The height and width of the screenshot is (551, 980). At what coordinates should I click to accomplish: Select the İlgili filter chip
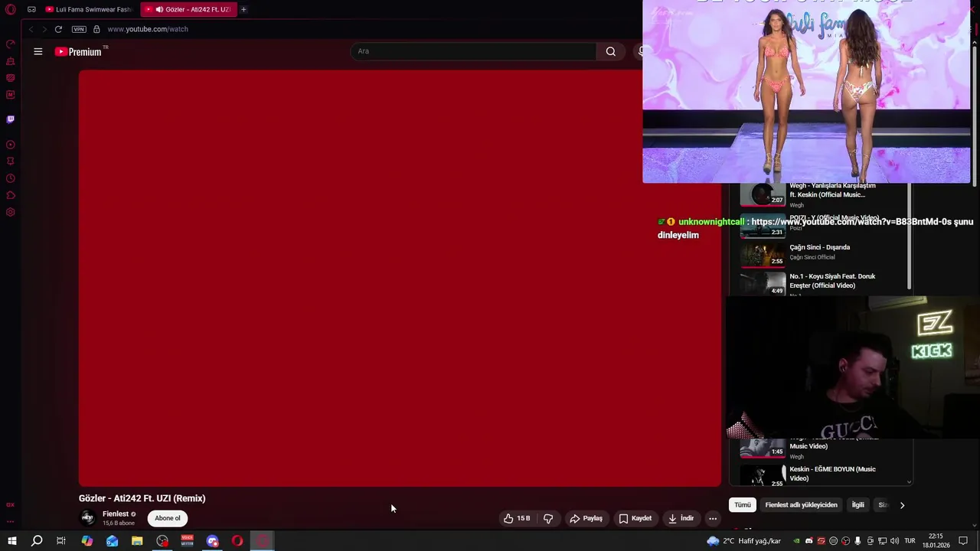pos(858,505)
